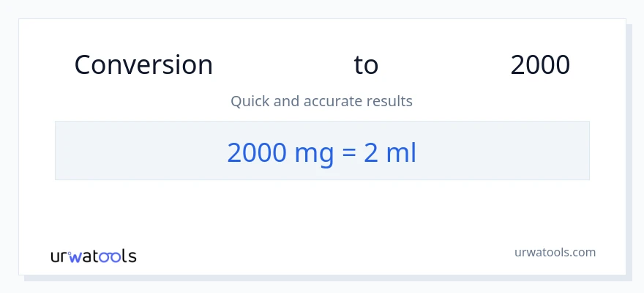The height and width of the screenshot is (293, 644).
Task: Click the word 'Conversion' in the heading
Action: [x=143, y=65]
